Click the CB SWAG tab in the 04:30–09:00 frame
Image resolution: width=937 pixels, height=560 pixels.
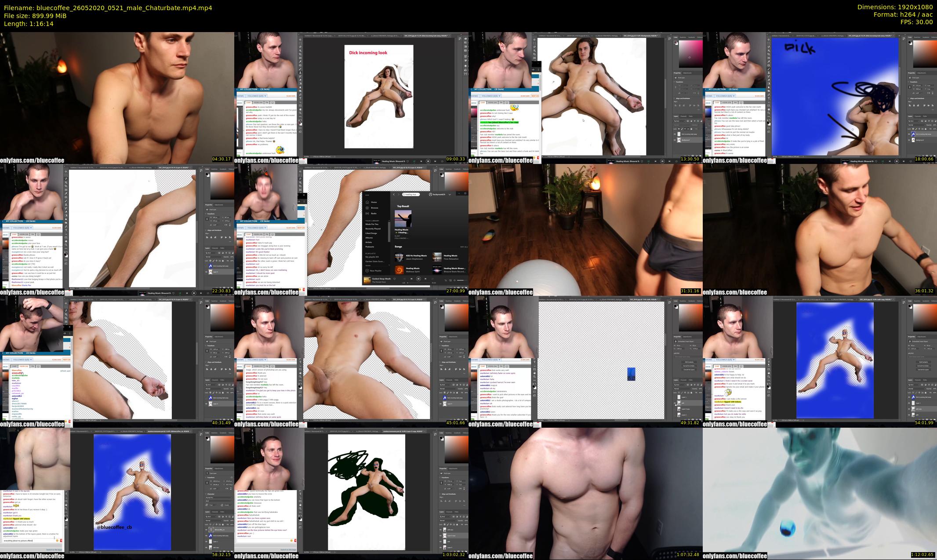tap(265, 89)
